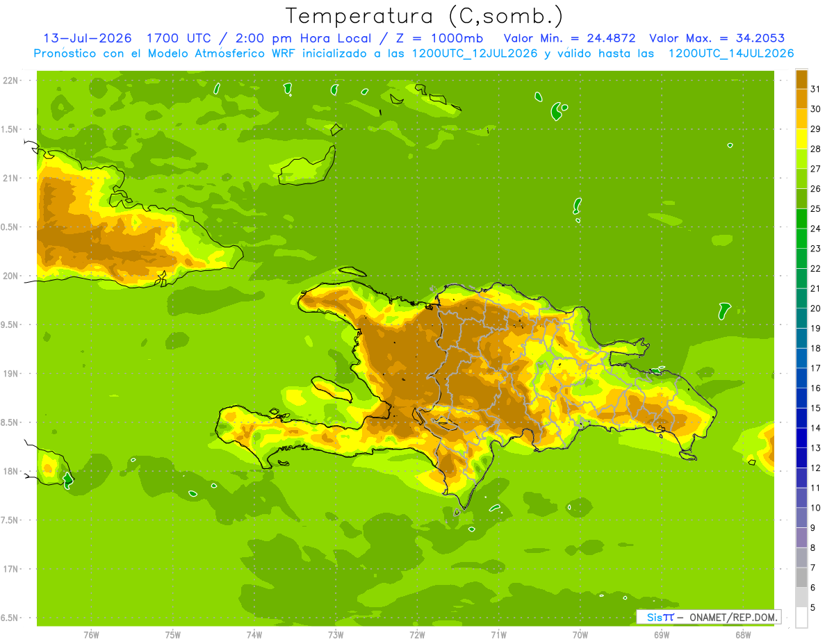Click the 18N latitude label
This screenshot has height=644, width=834.
[10, 471]
